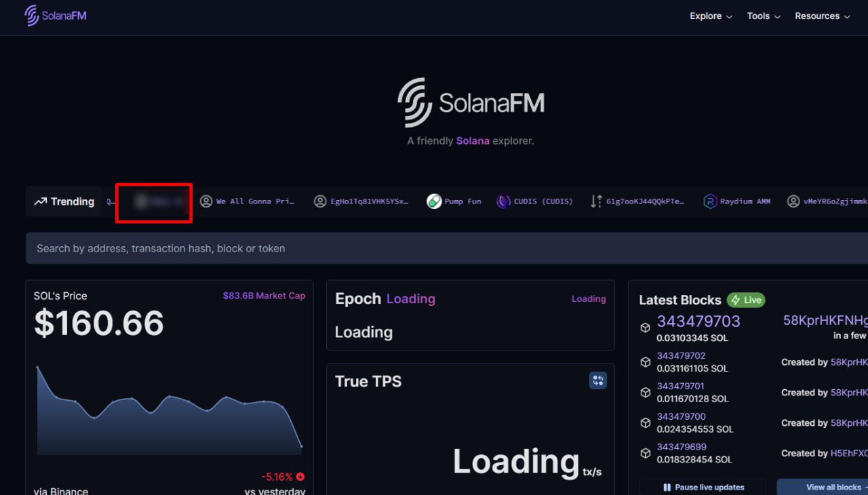Click the green Live status badge
The width and height of the screenshot is (868, 495).
746,300
